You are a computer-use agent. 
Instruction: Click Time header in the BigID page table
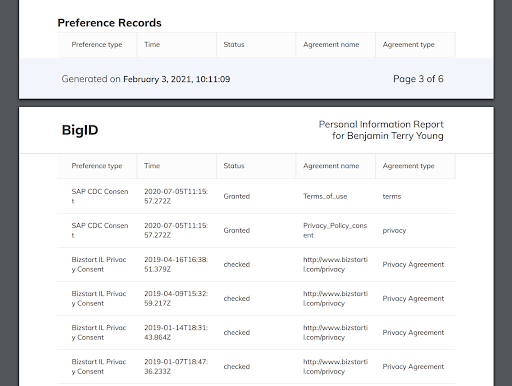pos(152,166)
